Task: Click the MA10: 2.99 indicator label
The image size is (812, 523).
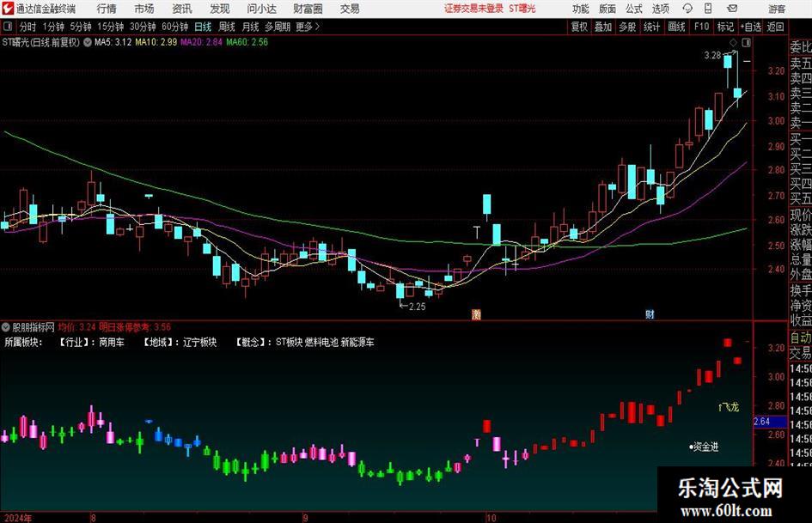Action: pyautogui.click(x=156, y=42)
